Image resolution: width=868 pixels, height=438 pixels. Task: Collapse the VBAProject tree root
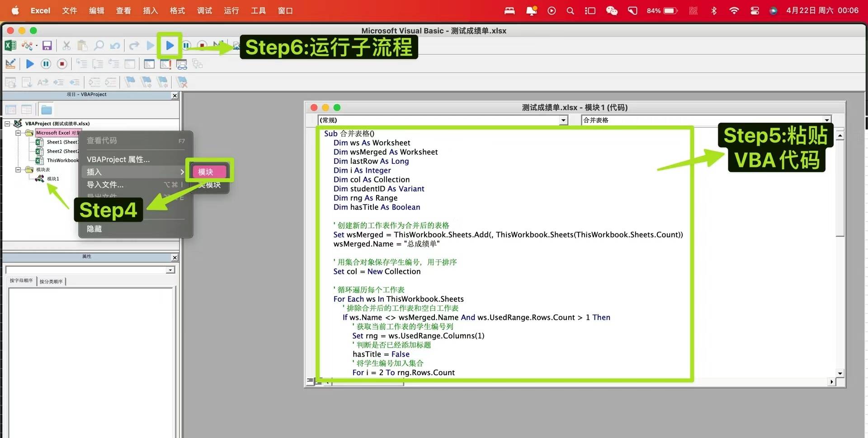tap(7, 124)
